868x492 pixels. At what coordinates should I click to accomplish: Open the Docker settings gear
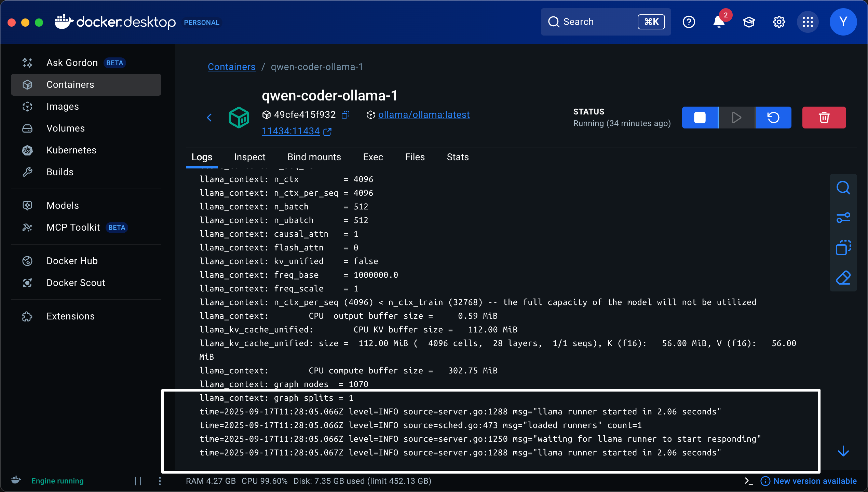click(779, 22)
